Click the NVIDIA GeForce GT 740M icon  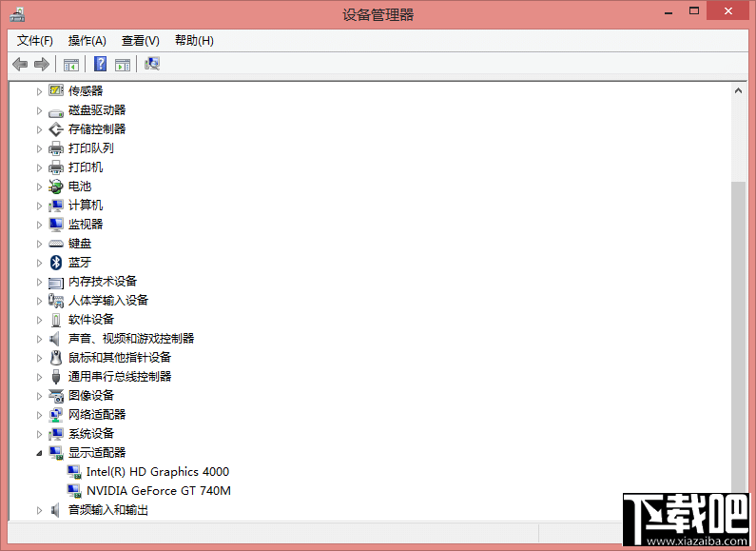(x=74, y=491)
